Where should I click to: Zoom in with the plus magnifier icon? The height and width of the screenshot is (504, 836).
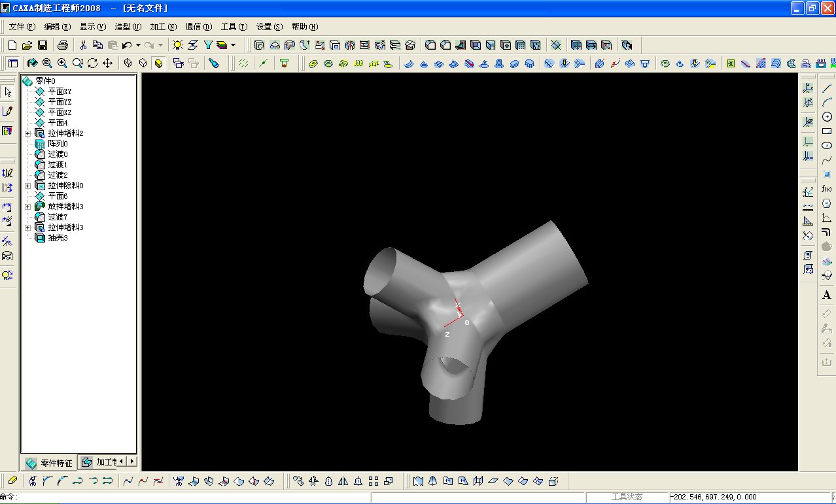62,63
